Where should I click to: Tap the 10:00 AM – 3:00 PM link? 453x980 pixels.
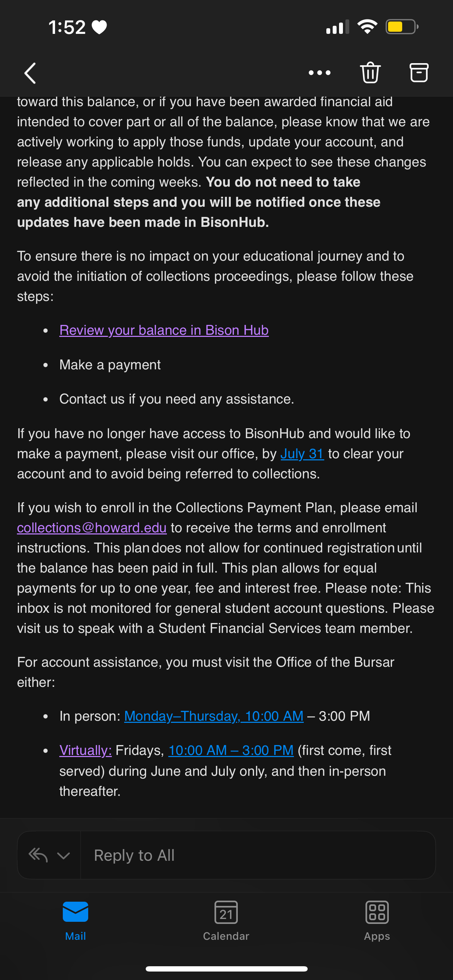tap(231, 750)
